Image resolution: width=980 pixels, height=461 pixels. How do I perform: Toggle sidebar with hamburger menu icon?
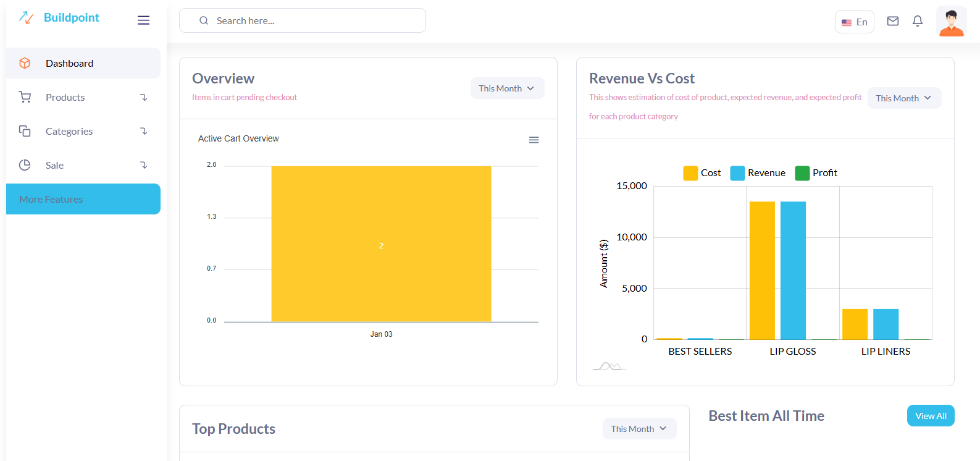(143, 20)
